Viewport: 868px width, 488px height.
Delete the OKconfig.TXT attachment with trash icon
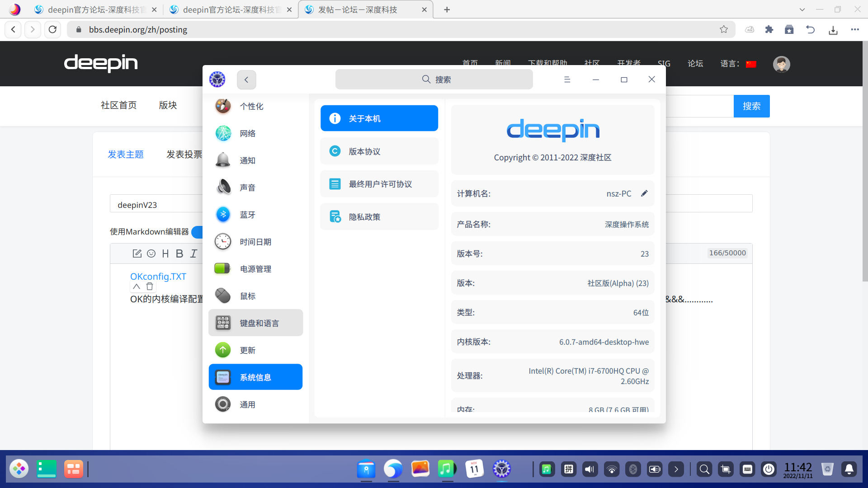(150, 286)
